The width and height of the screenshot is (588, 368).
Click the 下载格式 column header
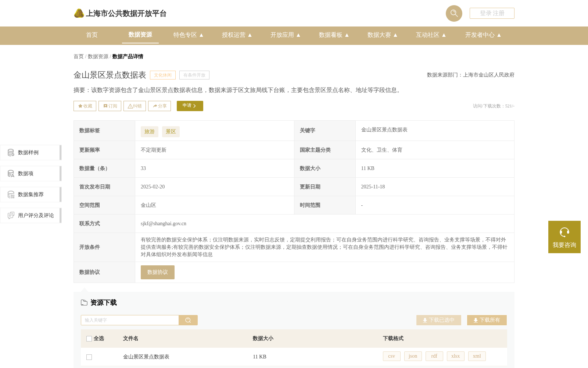393,339
